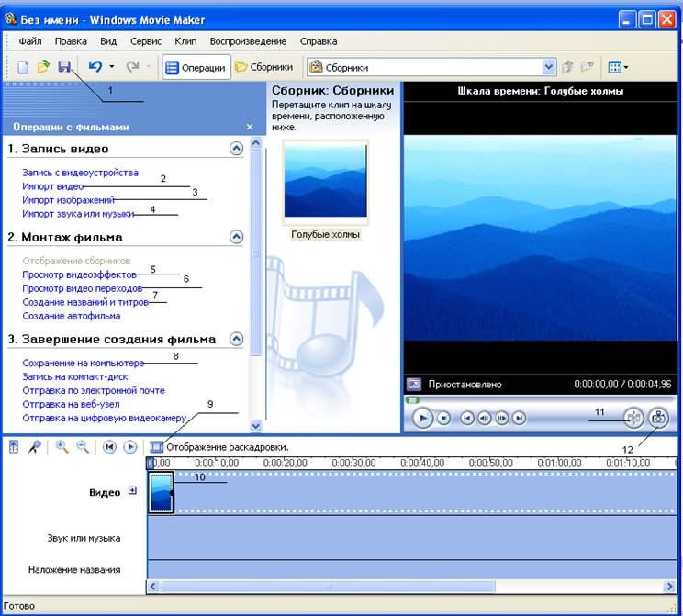683x616 pixels.
Task: Click the Take Picture camera icon
Action: point(657,418)
